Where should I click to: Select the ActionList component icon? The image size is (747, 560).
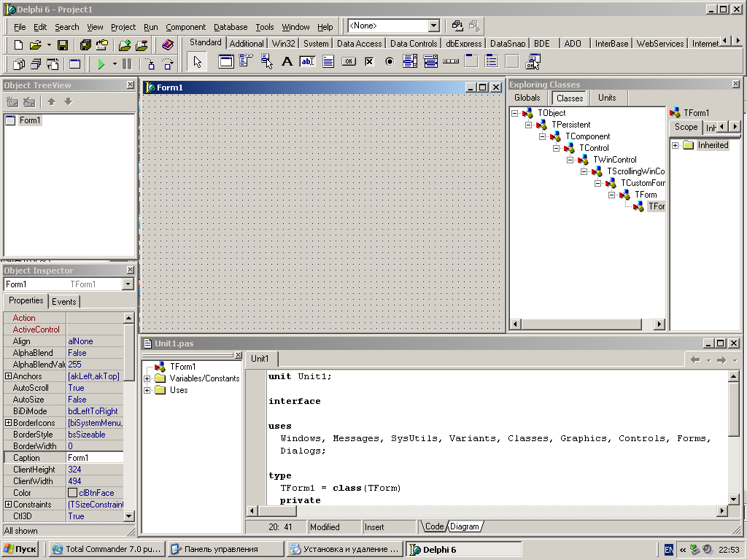pos(533,61)
